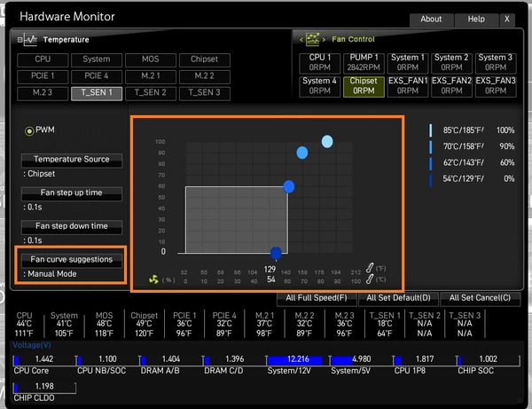Click the Fan Control chart icon
532x409 pixels.
click(312, 39)
